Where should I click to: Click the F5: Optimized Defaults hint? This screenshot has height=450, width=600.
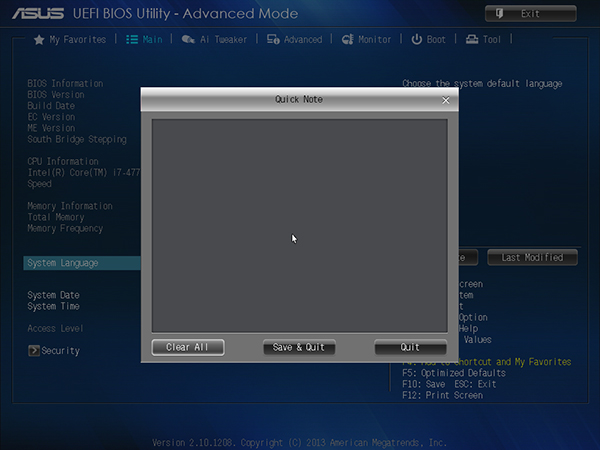[x=454, y=373]
